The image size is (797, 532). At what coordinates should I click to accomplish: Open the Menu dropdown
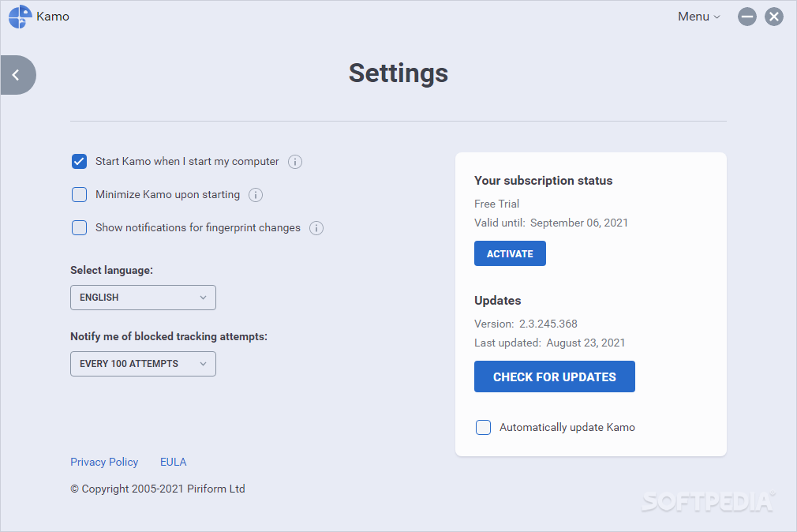699,17
